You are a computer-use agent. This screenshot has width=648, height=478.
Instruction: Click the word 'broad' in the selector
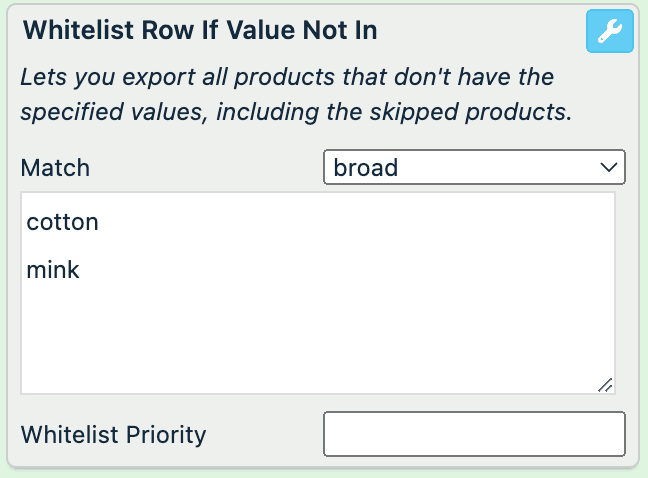click(x=366, y=167)
